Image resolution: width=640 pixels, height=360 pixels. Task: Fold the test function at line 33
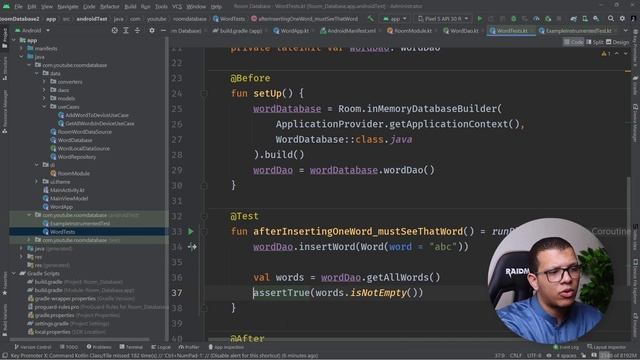[204, 231]
